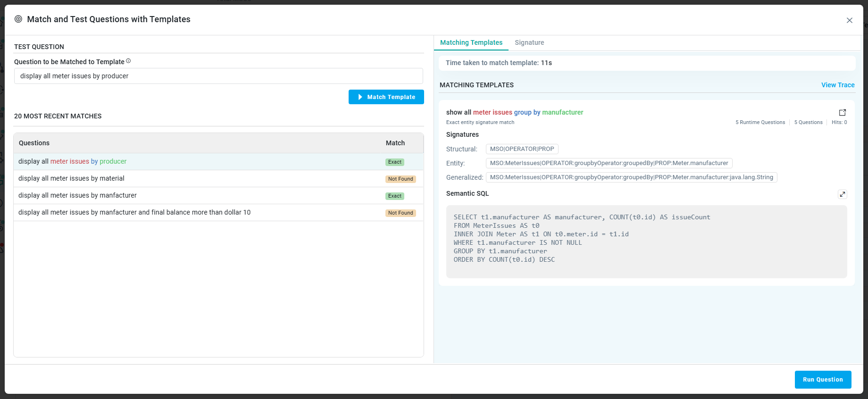Click the target icon in the dialog title
Screen dimensions: 868x399
click(18, 19)
